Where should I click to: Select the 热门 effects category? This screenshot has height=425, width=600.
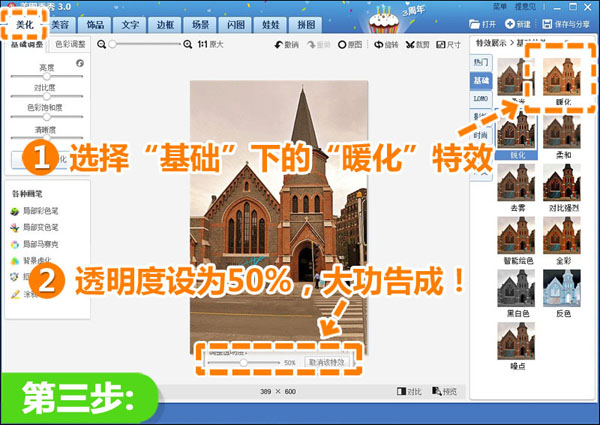(x=481, y=62)
